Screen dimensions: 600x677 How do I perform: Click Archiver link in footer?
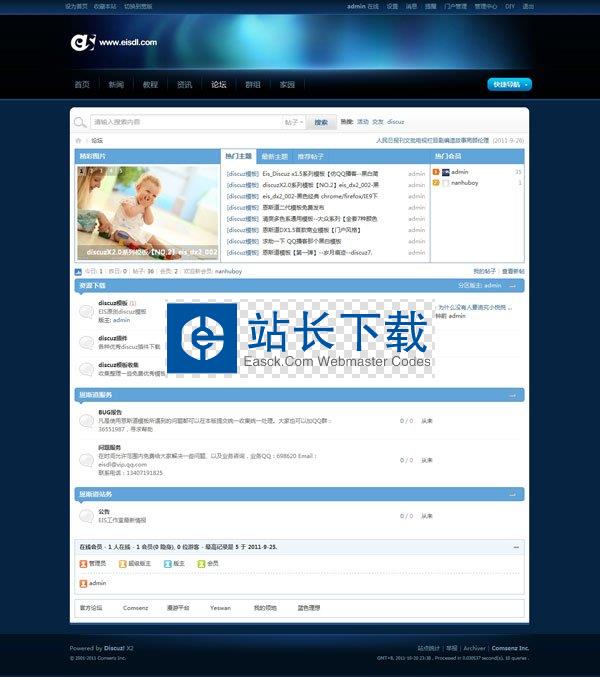tap(474, 648)
